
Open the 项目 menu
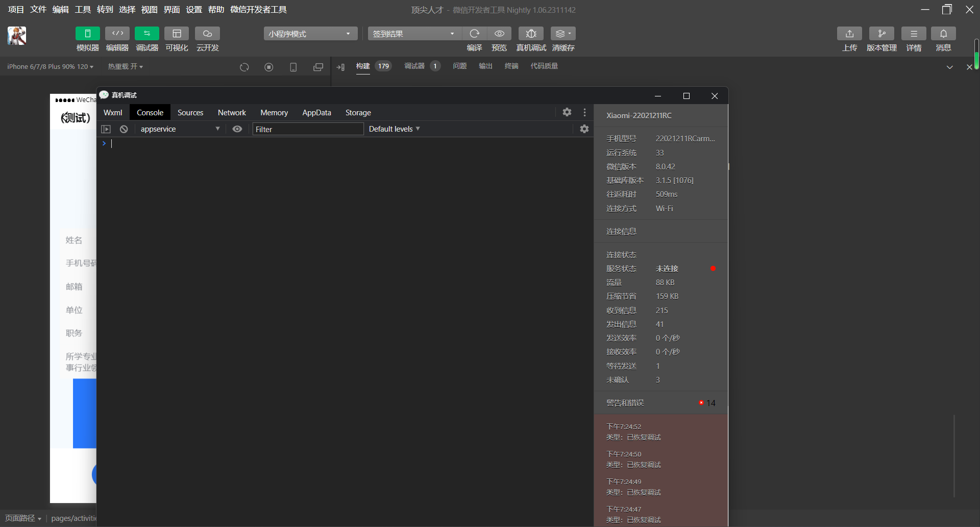tap(16, 10)
